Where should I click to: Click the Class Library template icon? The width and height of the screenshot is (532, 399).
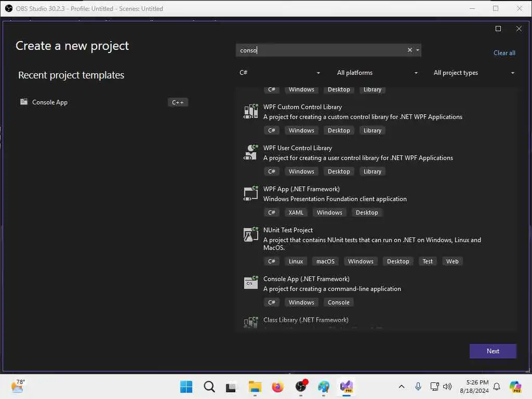pos(251,323)
